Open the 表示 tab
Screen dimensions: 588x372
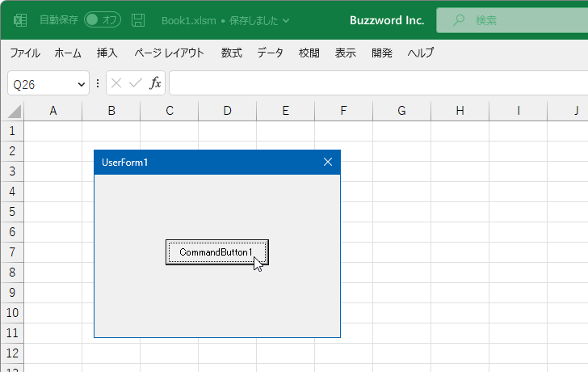[x=346, y=53]
